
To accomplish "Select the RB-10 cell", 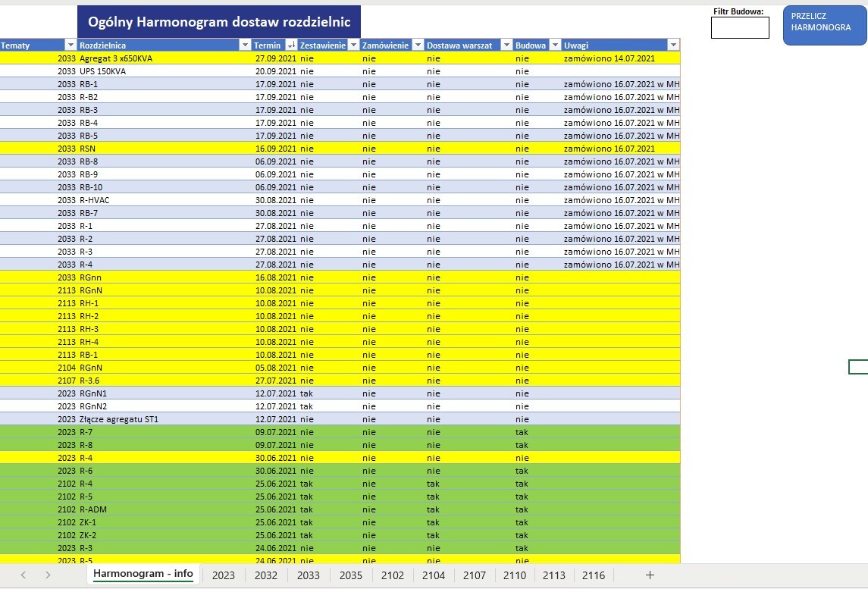I will click(165, 187).
